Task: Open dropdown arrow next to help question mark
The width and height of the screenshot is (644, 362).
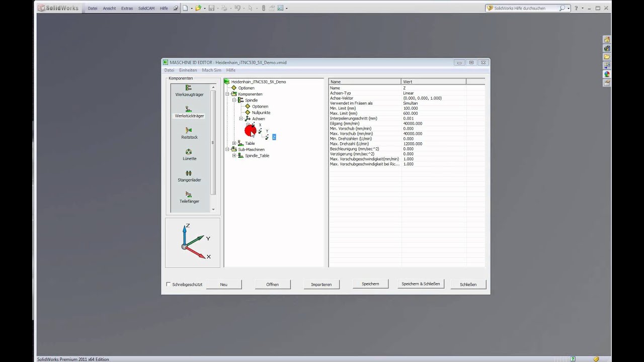Action: tap(582, 8)
